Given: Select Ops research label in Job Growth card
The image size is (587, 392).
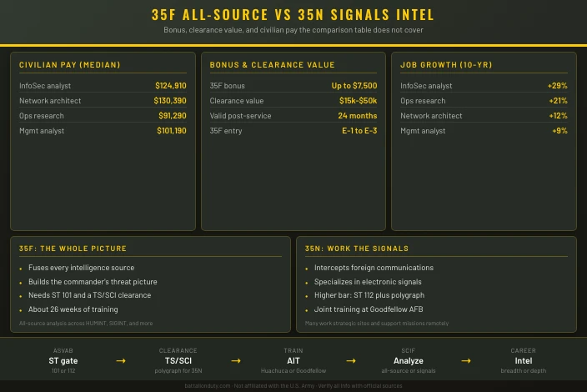Looking at the screenshot, I should point(423,101).
